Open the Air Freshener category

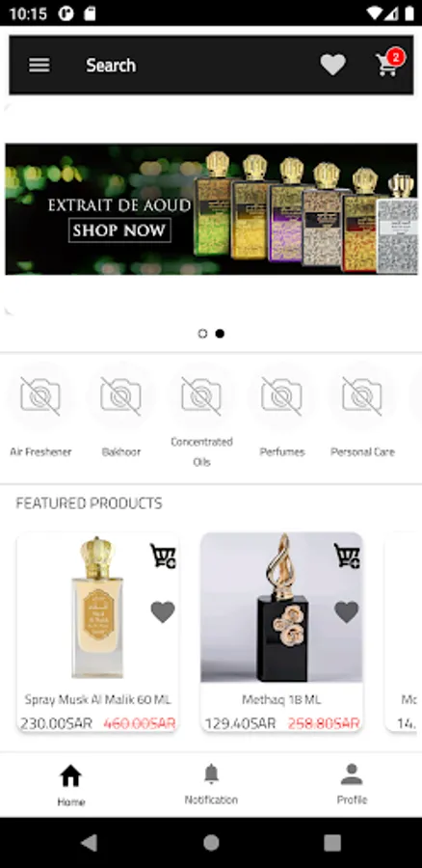pyautogui.click(x=40, y=411)
